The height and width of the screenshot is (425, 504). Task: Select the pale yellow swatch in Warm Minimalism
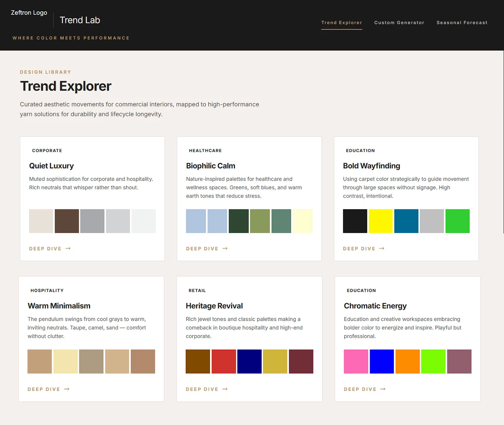click(66, 361)
